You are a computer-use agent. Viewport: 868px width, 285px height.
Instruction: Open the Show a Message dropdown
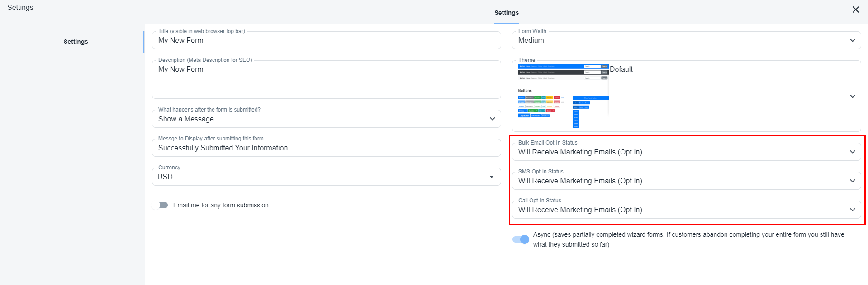(x=317, y=119)
